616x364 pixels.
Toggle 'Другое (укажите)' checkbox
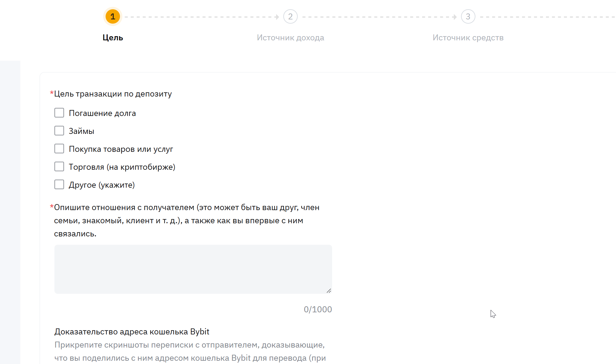59,185
